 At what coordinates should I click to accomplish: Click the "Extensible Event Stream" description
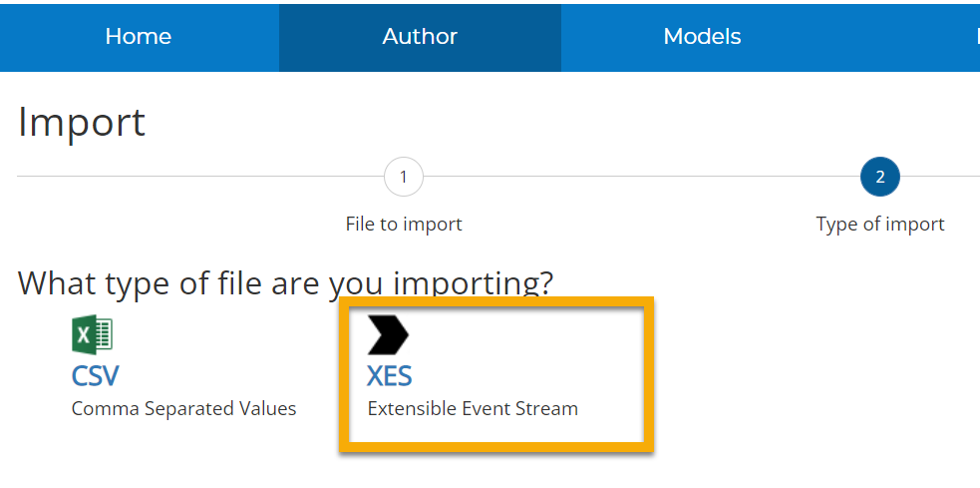coord(473,408)
